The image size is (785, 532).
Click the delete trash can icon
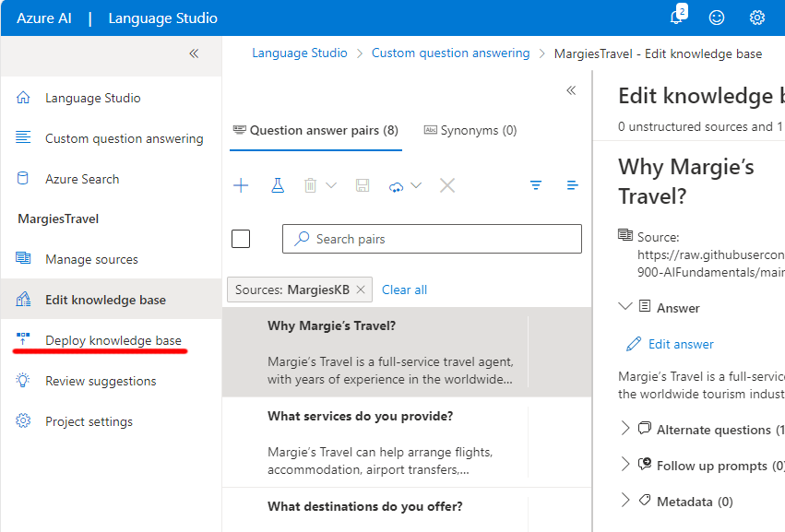(310, 185)
